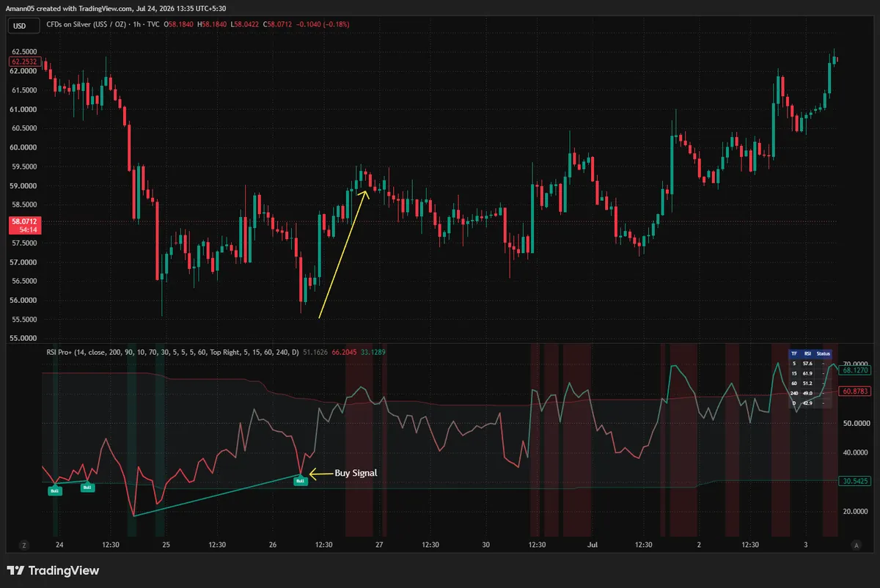
Task: Click the date label 27 on time axis
Action: [379, 545]
